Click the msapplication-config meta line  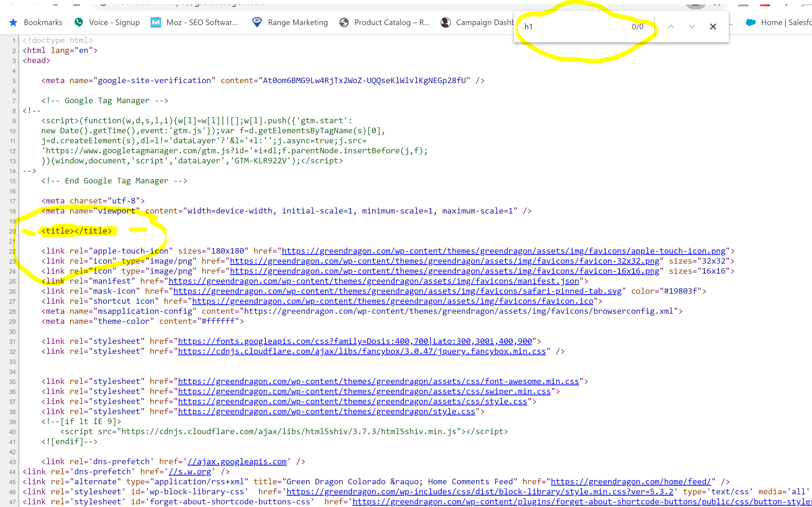point(362,311)
